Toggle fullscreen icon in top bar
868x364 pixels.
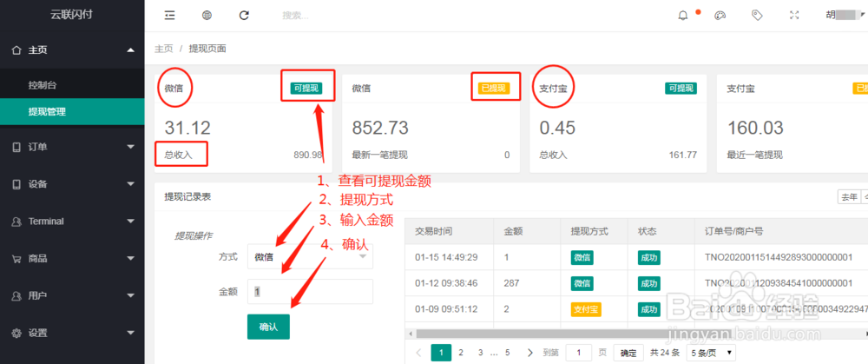(794, 16)
